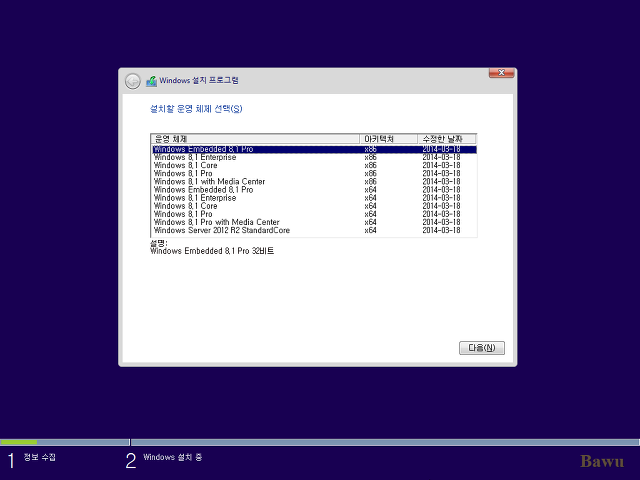This screenshot has height=480, width=640.
Task: Select Windows Embedded 8.1 Pro x86 row
Action: tap(314, 149)
